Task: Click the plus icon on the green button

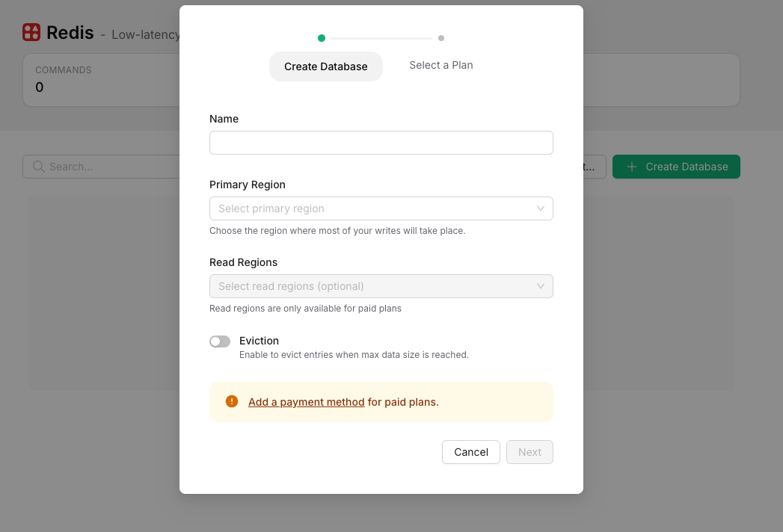Action: (632, 167)
